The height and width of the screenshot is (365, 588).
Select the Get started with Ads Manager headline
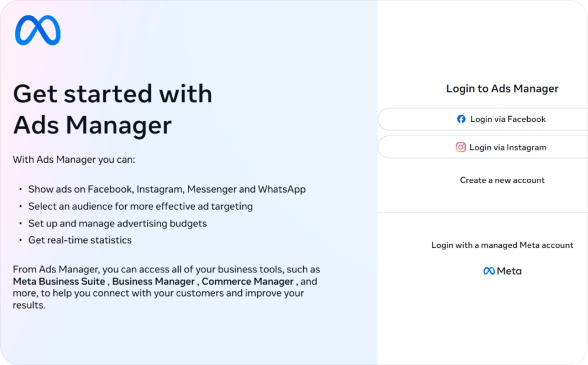tap(113, 109)
